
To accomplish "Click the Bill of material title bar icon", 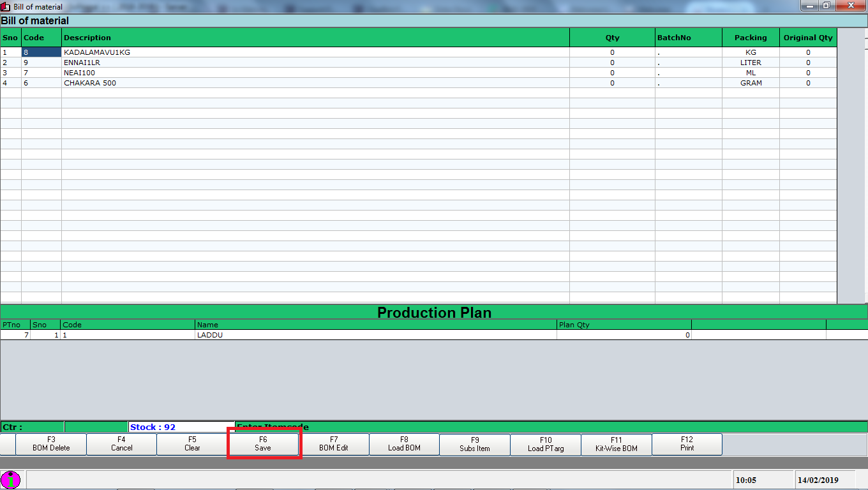I will 6,6.
